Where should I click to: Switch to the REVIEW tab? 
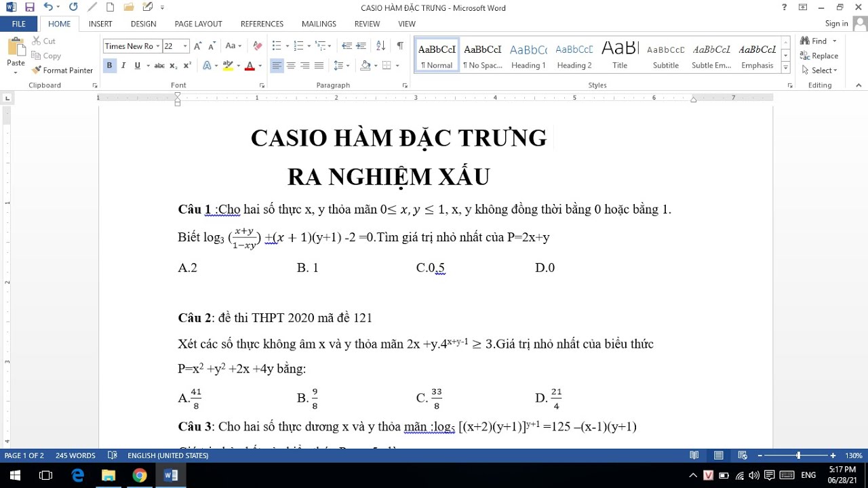click(367, 24)
